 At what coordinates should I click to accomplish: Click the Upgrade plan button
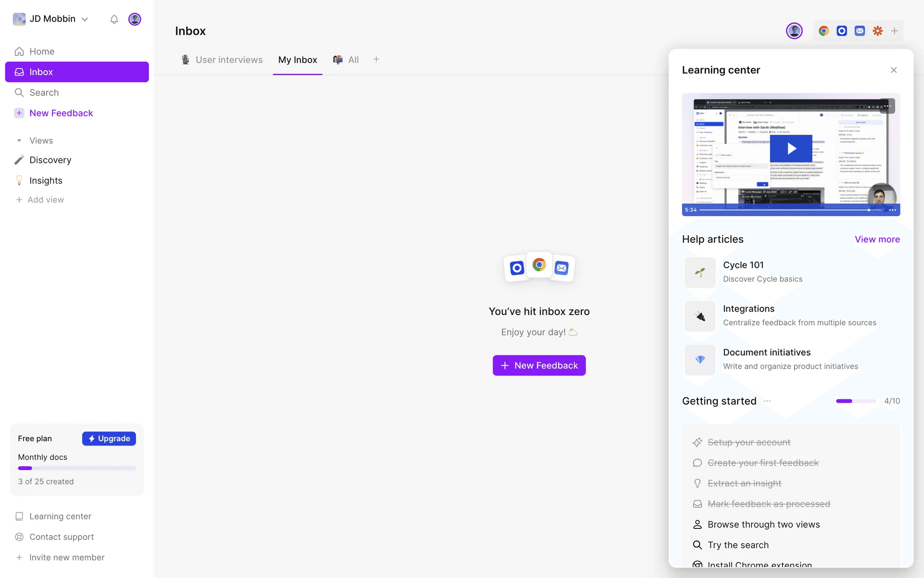(x=109, y=438)
